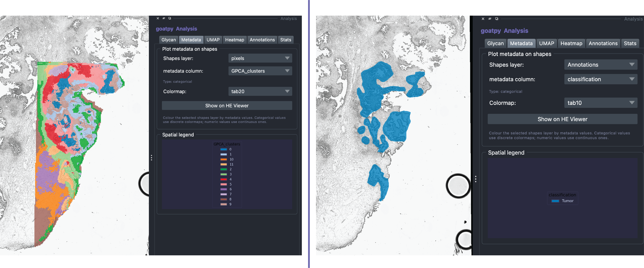The width and height of the screenshot is (644, 268).
Task: Hide the dock widget via eye icon in pixels-layer panel
Action: click(x=164, y=18)
